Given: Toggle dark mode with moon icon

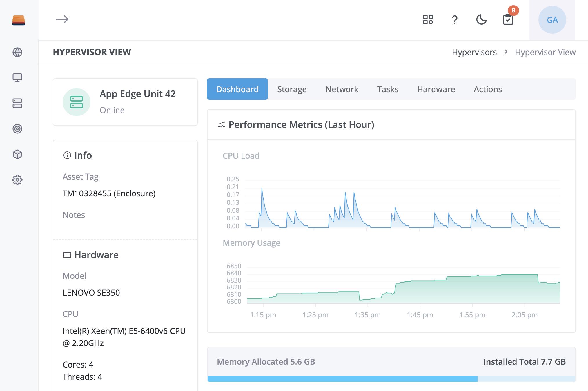Looking at the screenshot, I should click(x=481, y=20).
